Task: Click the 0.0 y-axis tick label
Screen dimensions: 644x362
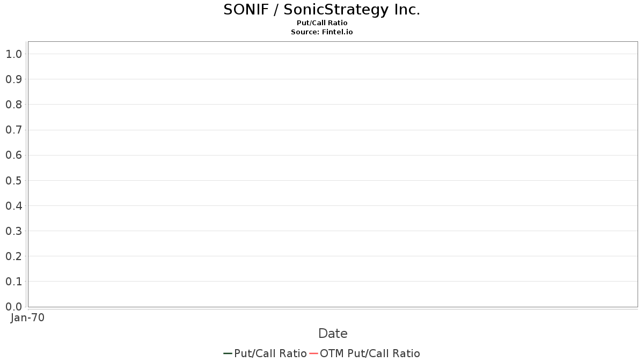Action: click(x=13, y=307)
